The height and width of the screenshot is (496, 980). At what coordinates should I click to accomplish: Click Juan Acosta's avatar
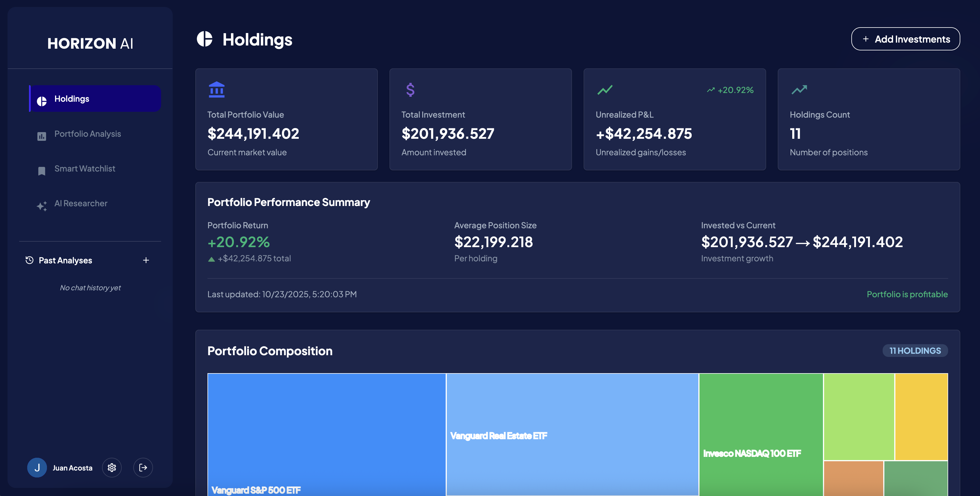tap(37, 468)
